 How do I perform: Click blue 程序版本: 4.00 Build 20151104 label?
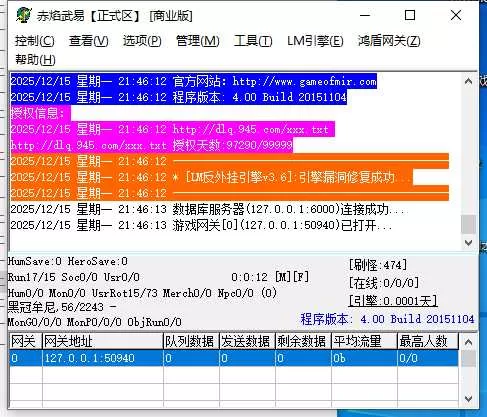pos(387,319)
